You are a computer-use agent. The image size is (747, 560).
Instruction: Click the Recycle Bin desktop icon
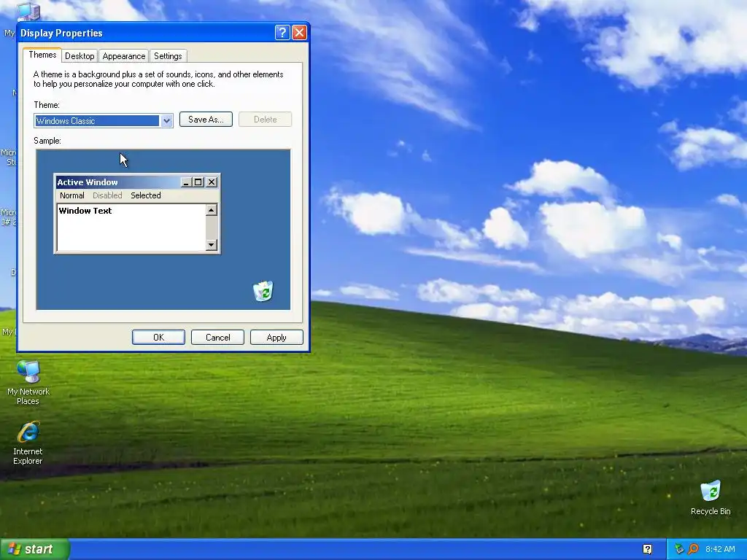[x=711, y=497]
